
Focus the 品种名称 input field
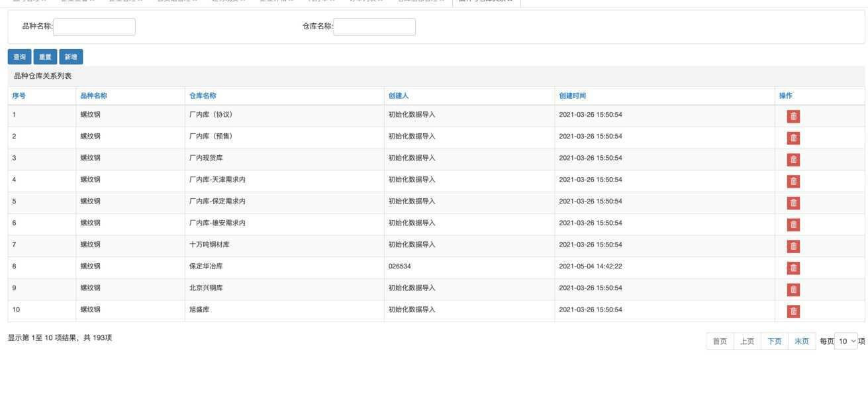coord(94,27)
